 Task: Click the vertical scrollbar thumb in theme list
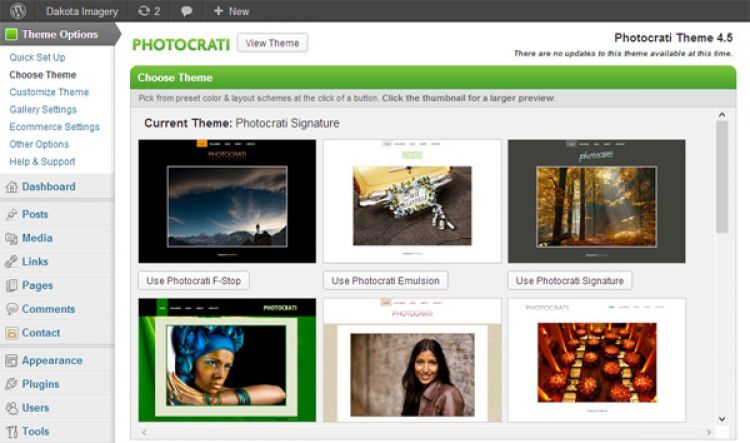point(722,177)
